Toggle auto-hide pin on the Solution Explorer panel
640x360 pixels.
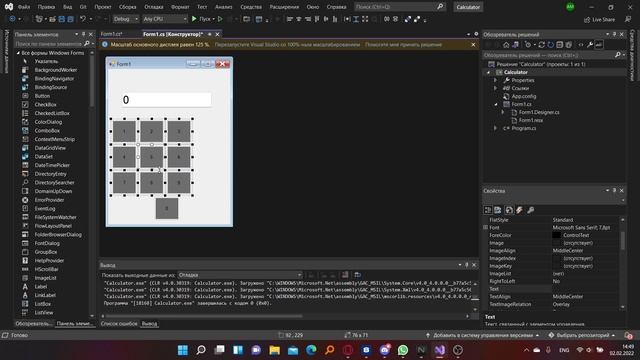coord(614,34)
